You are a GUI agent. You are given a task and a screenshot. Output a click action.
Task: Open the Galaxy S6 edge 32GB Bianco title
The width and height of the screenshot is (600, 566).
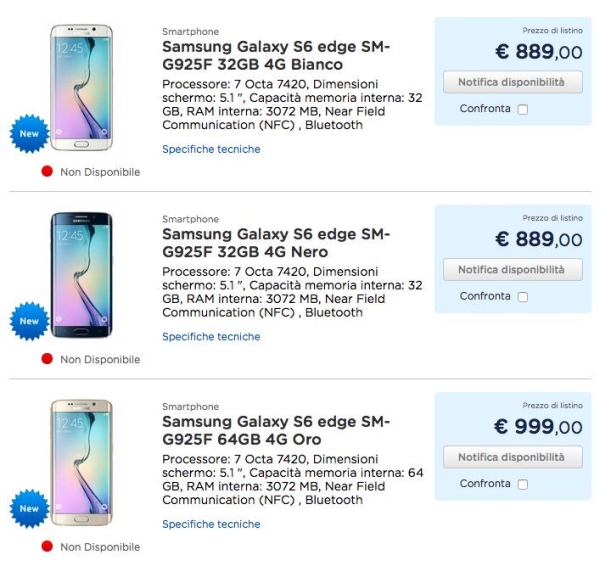[275, 56]
